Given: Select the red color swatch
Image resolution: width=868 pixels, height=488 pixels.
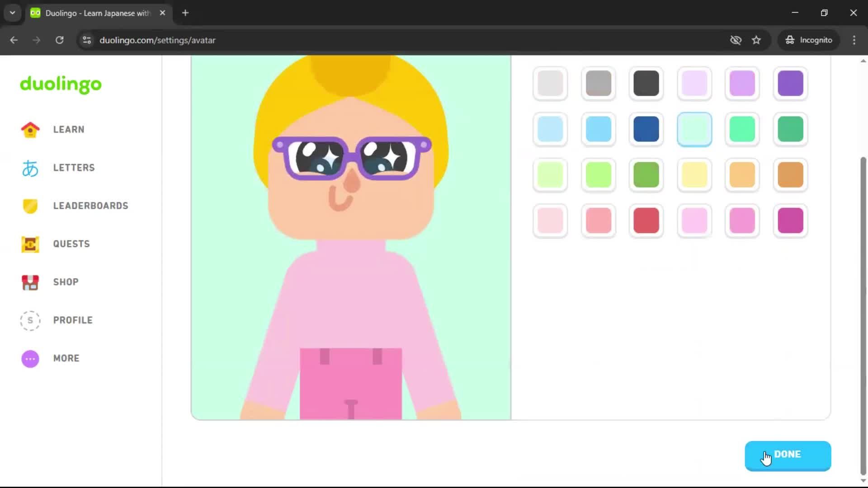Looking at the screenshot, I should 646,221.
